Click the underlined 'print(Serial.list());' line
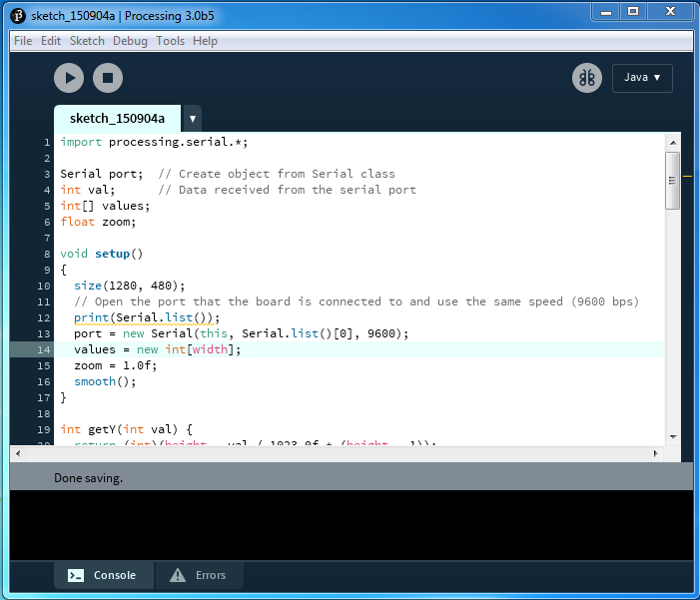Screen dimensions: 700x600 [147, 317]
